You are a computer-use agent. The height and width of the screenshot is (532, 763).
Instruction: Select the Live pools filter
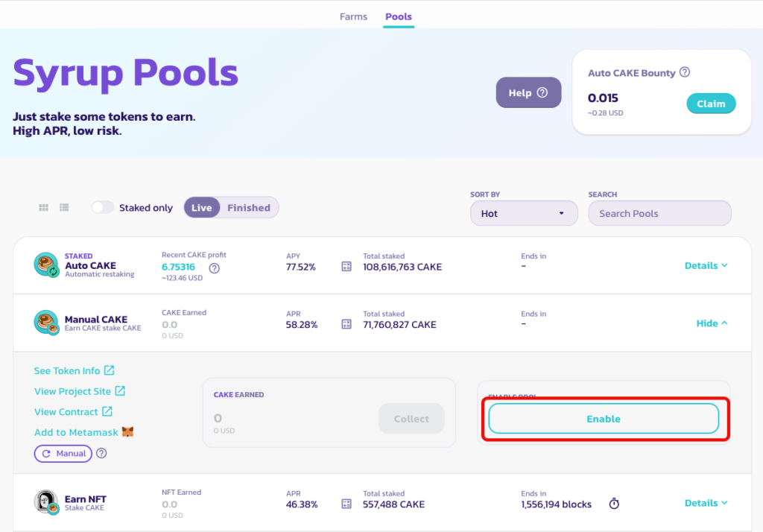click(x=201, y=208)
